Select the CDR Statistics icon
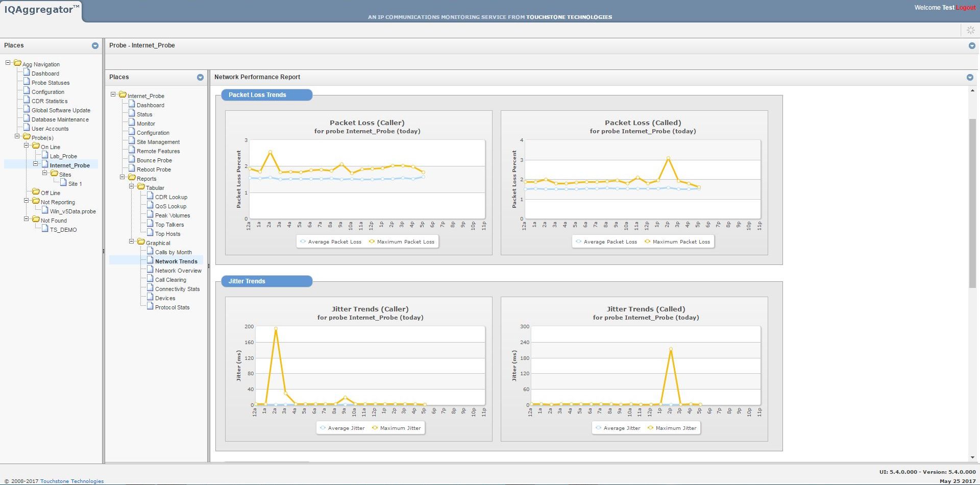The image size is (980, 485). pos(26,101)
